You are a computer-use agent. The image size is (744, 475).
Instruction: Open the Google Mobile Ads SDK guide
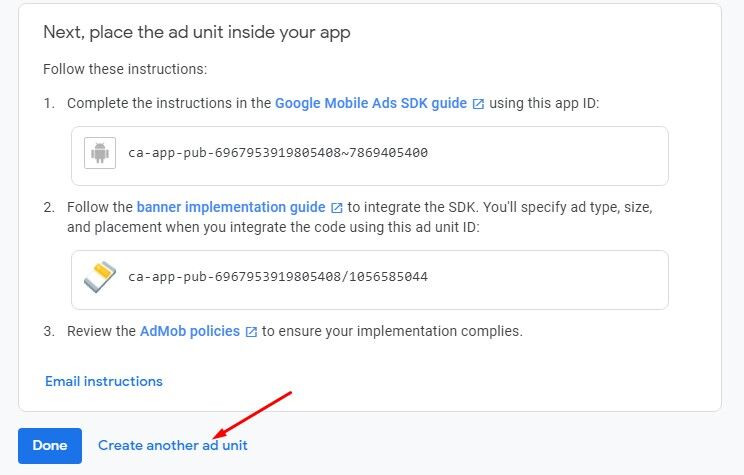(371, 103)
